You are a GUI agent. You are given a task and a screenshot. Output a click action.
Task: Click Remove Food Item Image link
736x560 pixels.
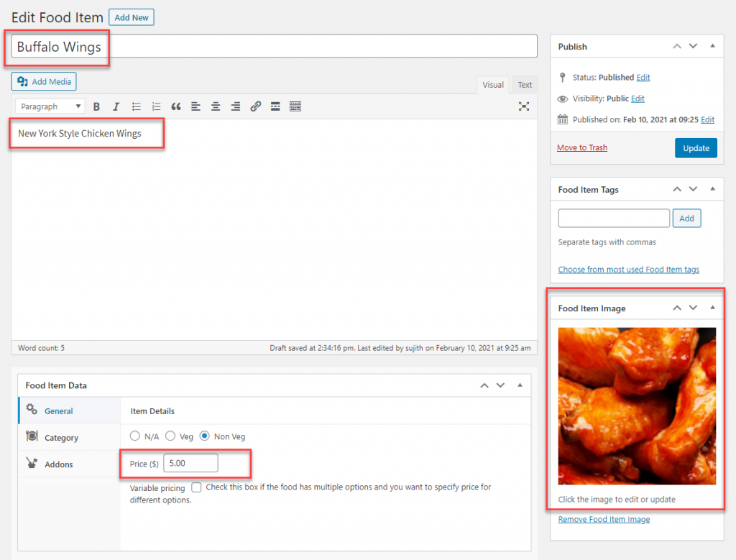604,519
